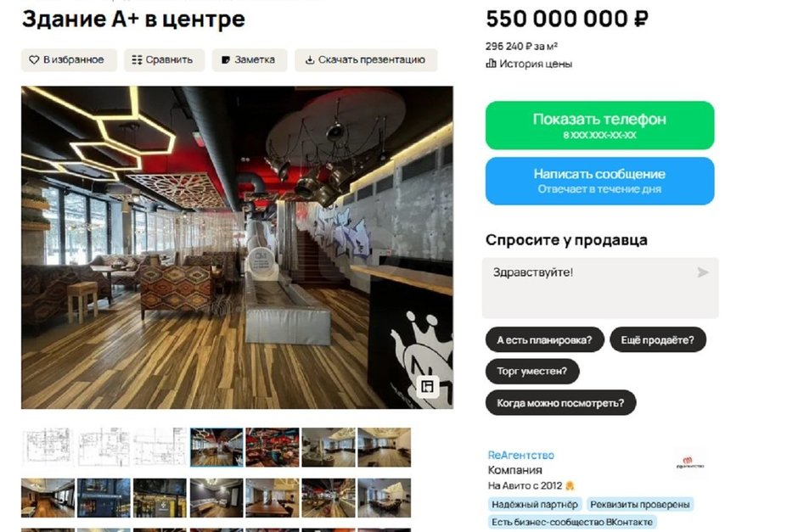This screenshot has width=798, height=532.
Task: Click the ReАгентство company logo
Action: pos(690,462)
